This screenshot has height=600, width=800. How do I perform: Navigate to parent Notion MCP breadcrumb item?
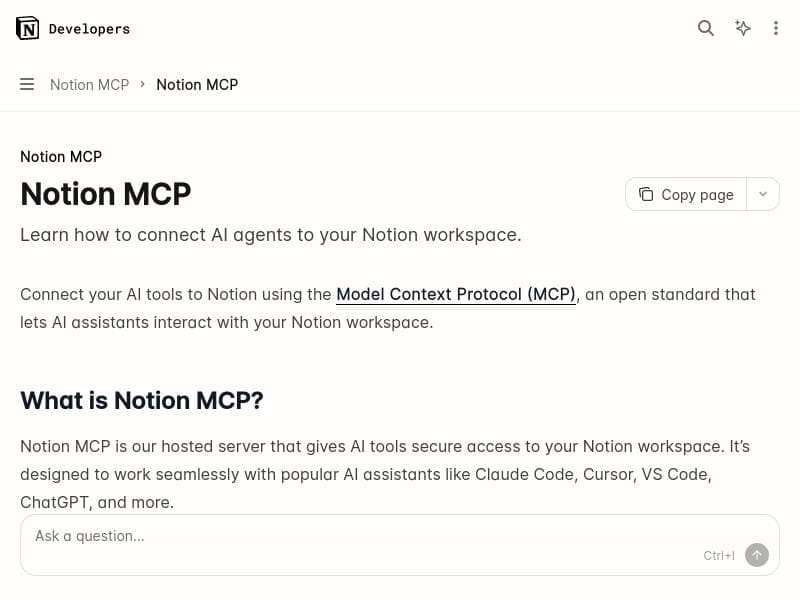[x=89, y=85]
